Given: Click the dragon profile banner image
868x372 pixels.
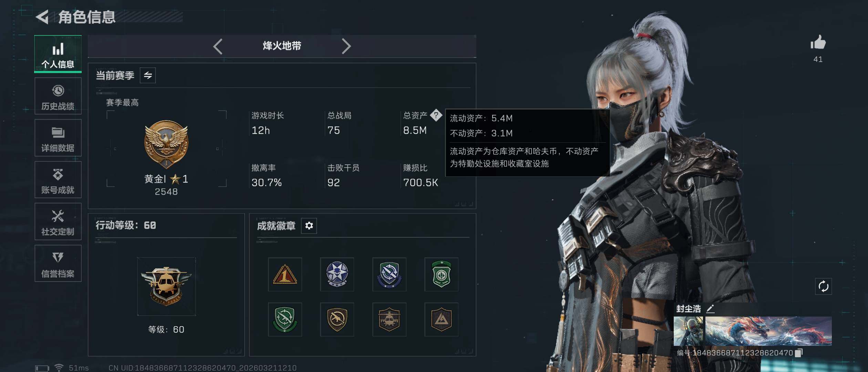Looking at the screenshot, I should (x=768, y=331).
